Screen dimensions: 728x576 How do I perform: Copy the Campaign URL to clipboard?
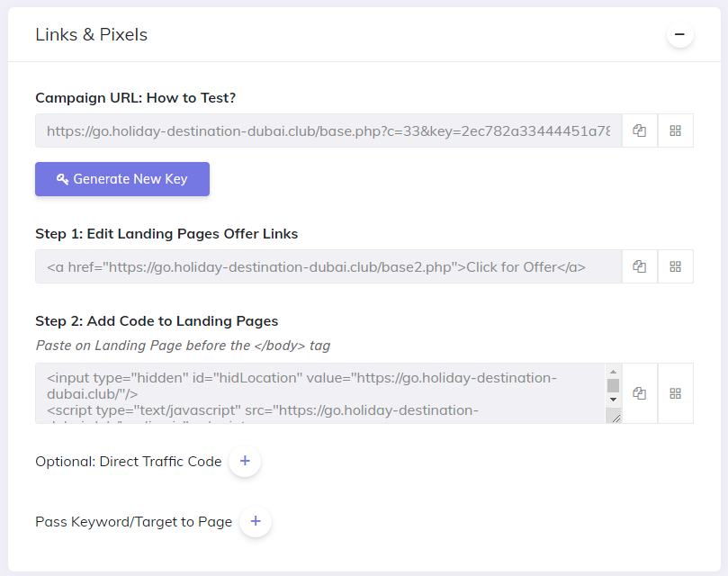pos(639,131)
